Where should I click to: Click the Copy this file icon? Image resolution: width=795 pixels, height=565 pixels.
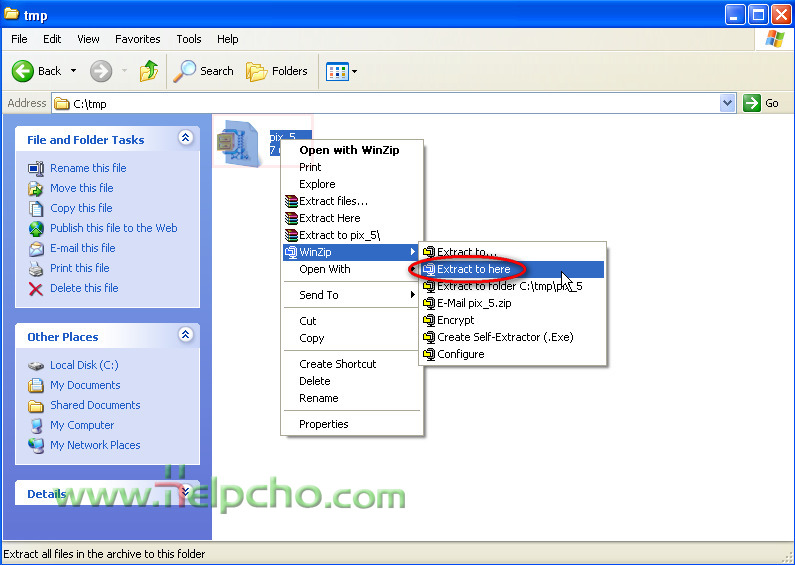point(36,208)
